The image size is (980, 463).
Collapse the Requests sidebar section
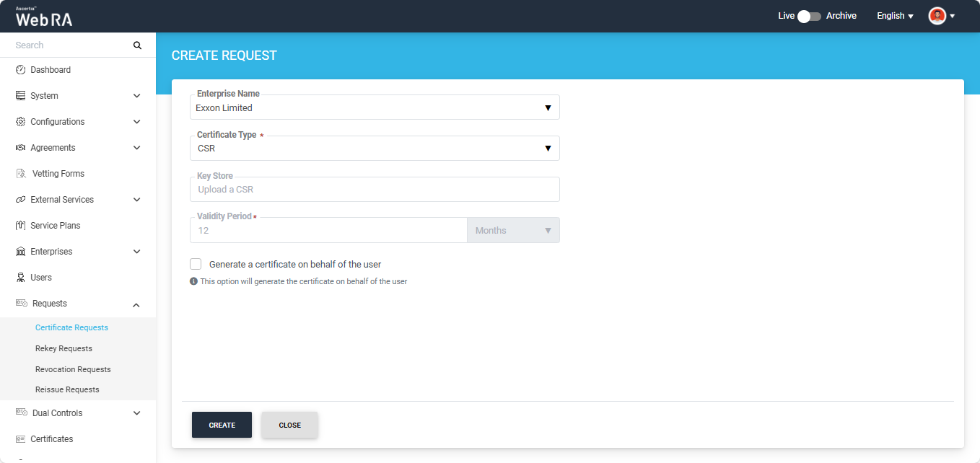pyautogui.click(x=136, y=304)
